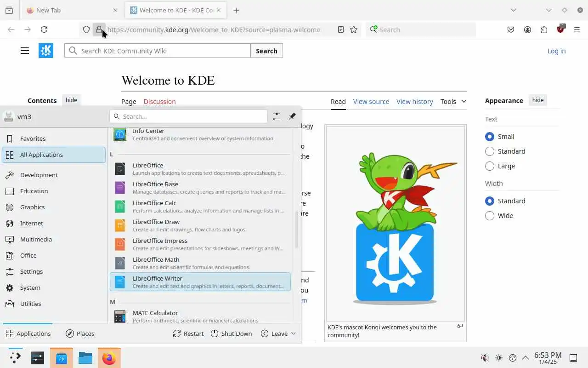Toggle Firefox reader view icon
588x368 pixels.
coord(340,29)
